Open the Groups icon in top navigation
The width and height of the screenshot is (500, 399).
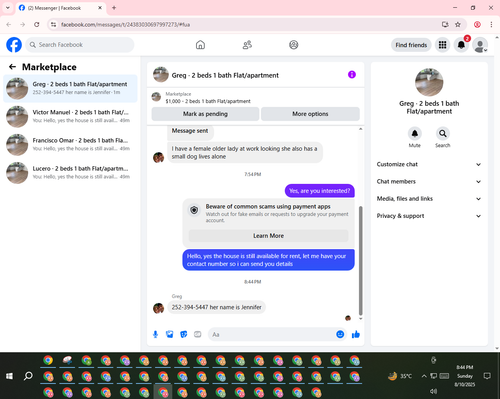(294, 45)
